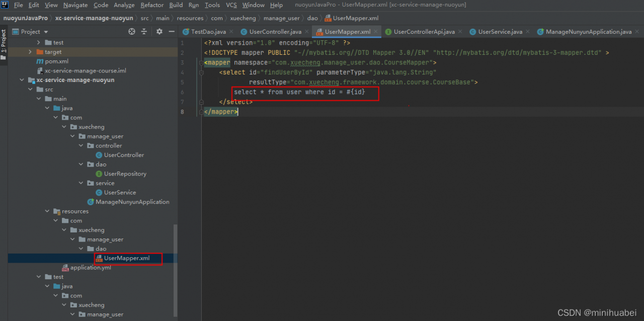The height and width of the screenshot is (321, 644).
Task: Switch to the UserControllerApi.java tab
Action: (424, 32)
